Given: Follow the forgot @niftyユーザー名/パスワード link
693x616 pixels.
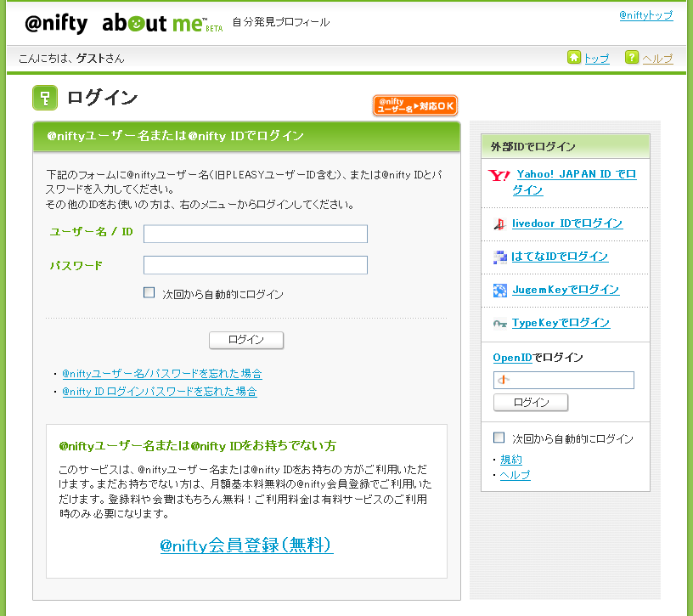Looking at the screenshot, I should coord(161,374).
